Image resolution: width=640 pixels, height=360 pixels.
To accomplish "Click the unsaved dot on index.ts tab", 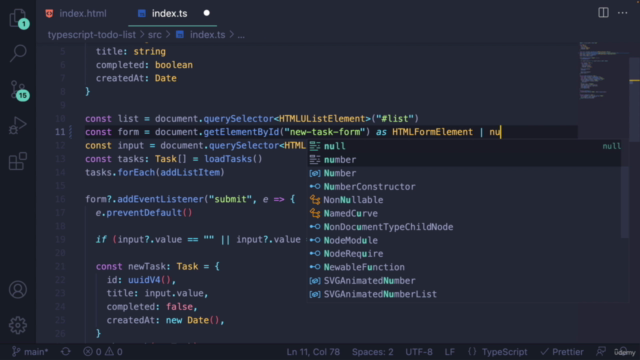I will point(207,13).
